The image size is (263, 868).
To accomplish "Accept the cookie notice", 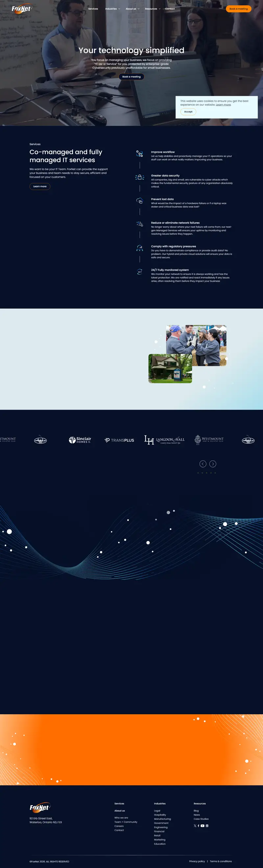I will tap(188, 112).
